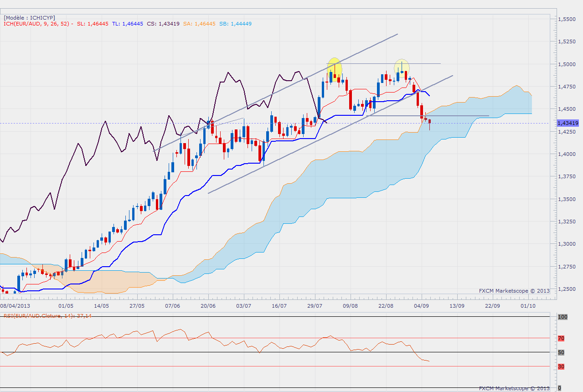The width and height of the screenshot is (583, 392).
Task: Click the red "SL: 1,46445" value
Action: pyautogui.click(x=93, y=24)
